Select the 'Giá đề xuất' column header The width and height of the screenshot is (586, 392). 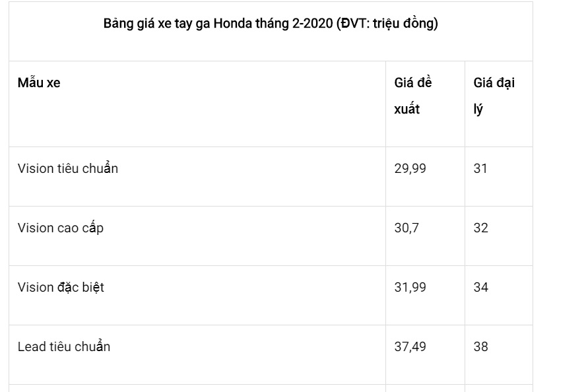point(412,96)
